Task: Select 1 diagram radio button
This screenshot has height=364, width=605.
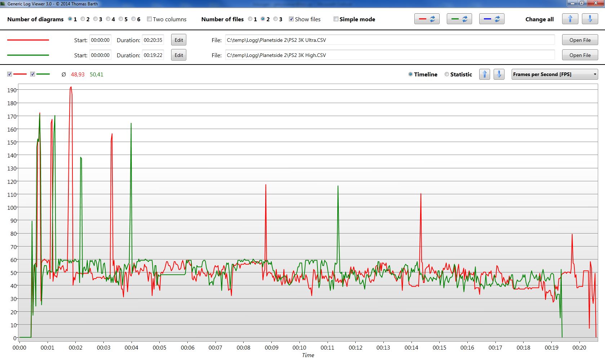Action: pyautogui.click(x=70, y=19)
